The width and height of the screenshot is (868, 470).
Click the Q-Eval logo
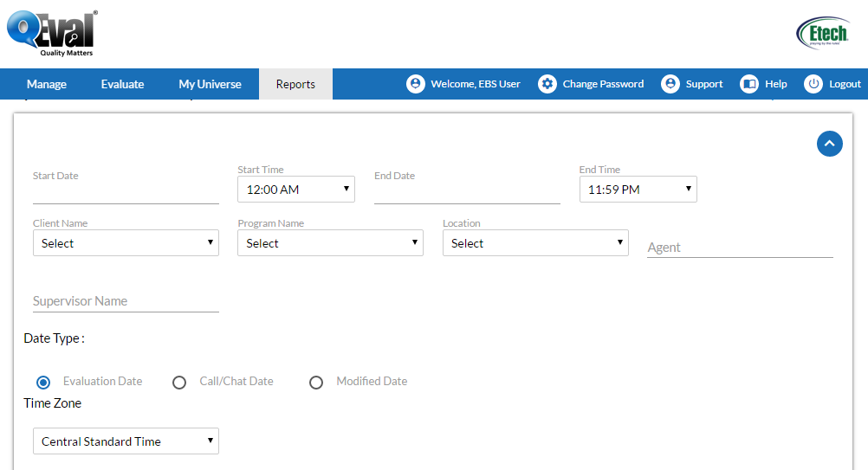click(x=52, y=33)
